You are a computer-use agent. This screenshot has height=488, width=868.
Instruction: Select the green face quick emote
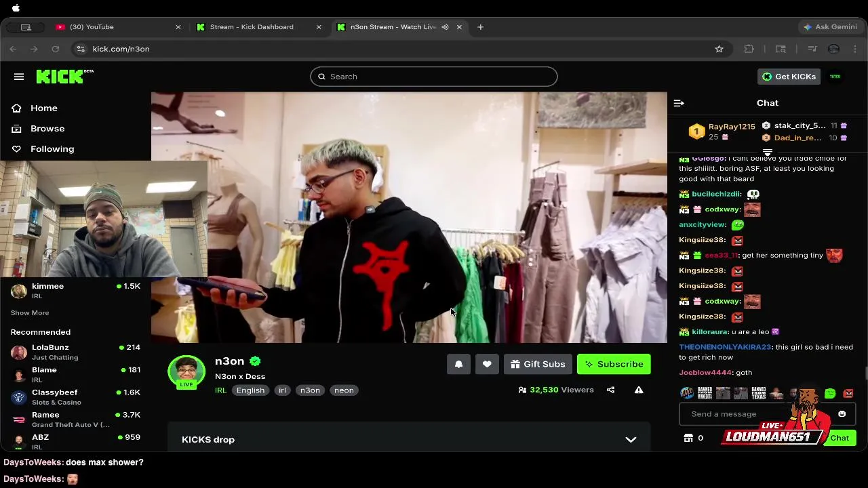click(x=830, y=394)
